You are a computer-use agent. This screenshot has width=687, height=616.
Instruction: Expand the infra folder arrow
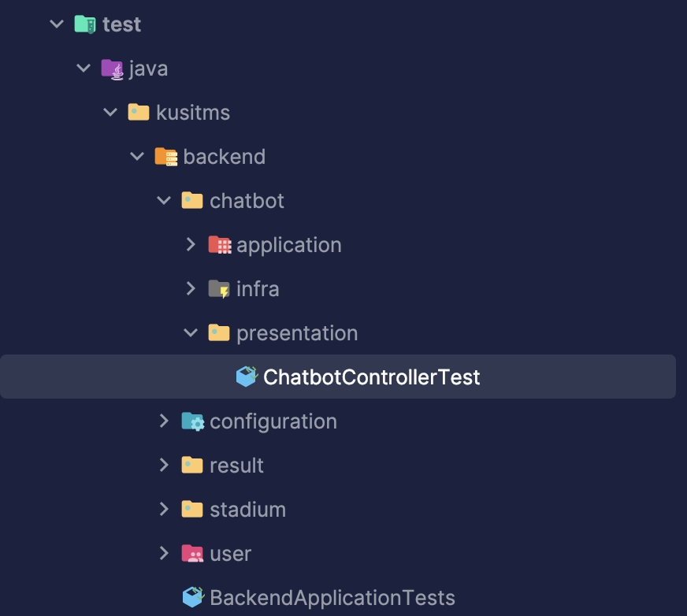point(191,289)
